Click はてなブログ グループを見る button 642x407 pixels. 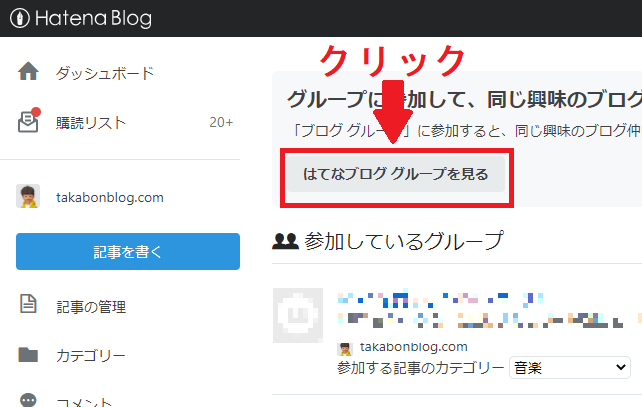[x=396, y=174]
